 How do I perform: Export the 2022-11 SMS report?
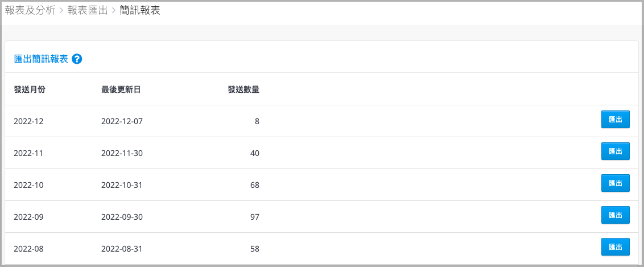pos(615,151)
